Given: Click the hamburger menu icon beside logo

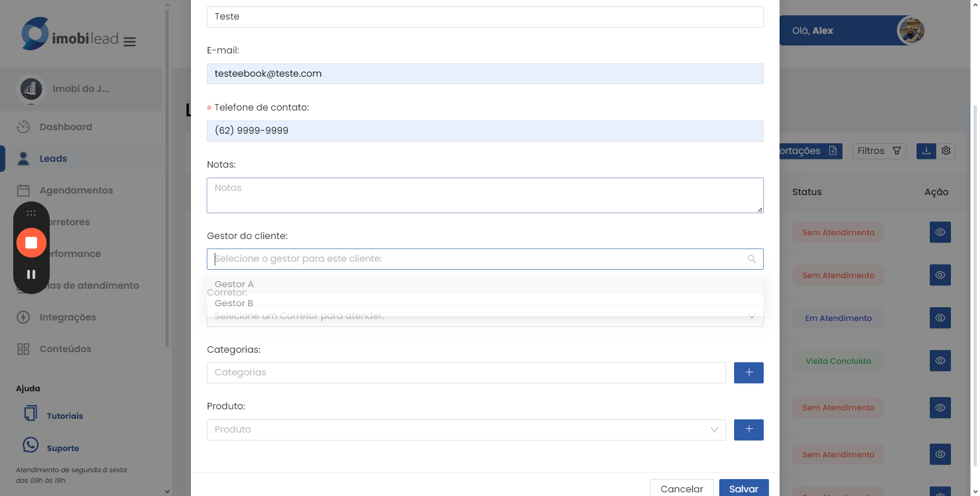Looking at the screenshot, I should point(130,41).
